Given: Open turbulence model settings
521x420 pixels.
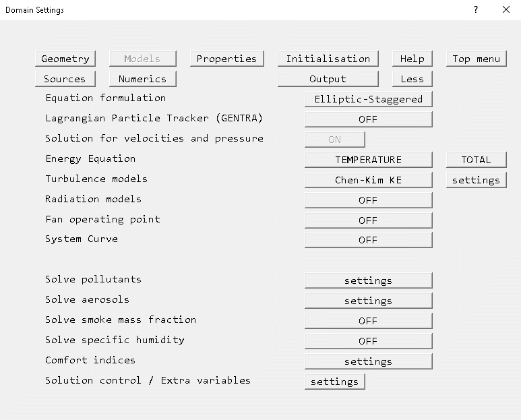Looking at the screenshot, I should tap(476, 180).
